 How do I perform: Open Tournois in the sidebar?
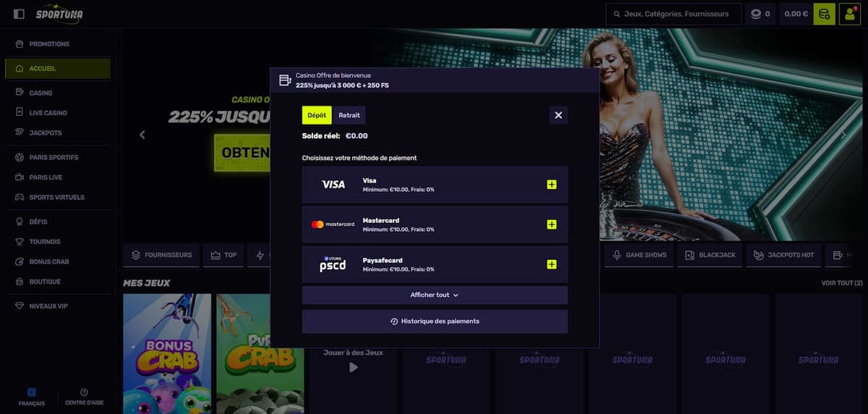(58, 242)
